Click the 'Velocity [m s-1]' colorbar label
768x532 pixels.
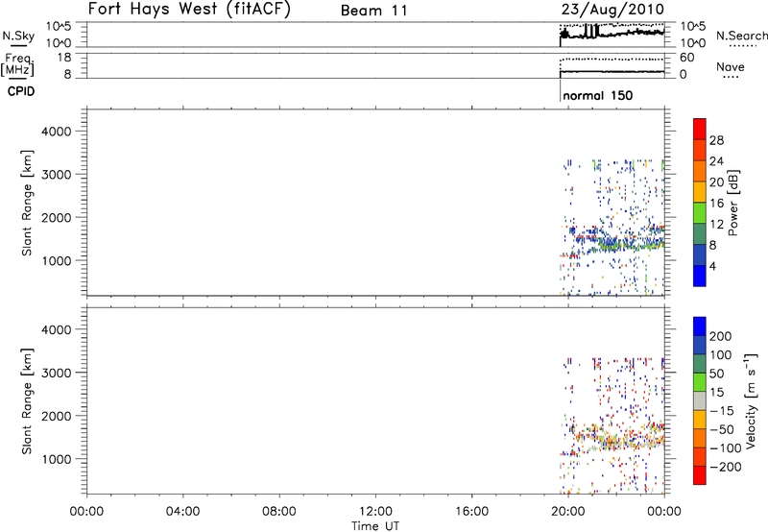coord(751,400)
